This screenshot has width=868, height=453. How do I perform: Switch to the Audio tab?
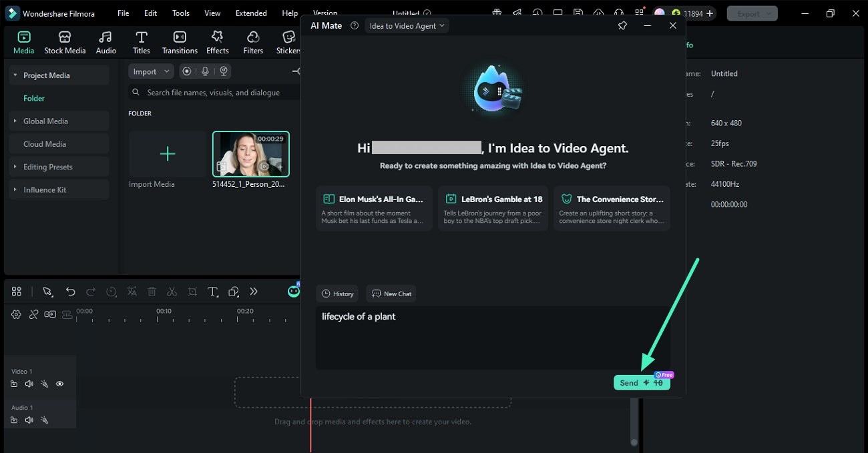(105, 43)
